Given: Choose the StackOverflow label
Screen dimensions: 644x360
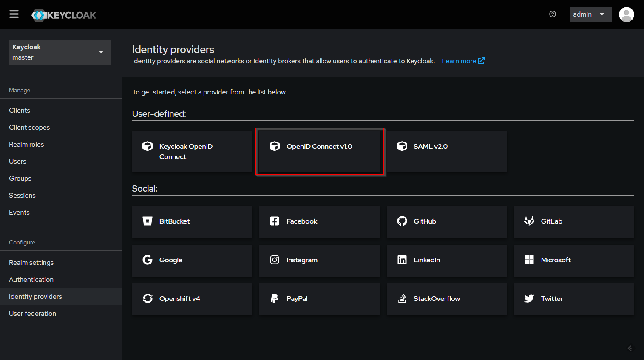Looking at the screenshot, I should coord(437,298).
